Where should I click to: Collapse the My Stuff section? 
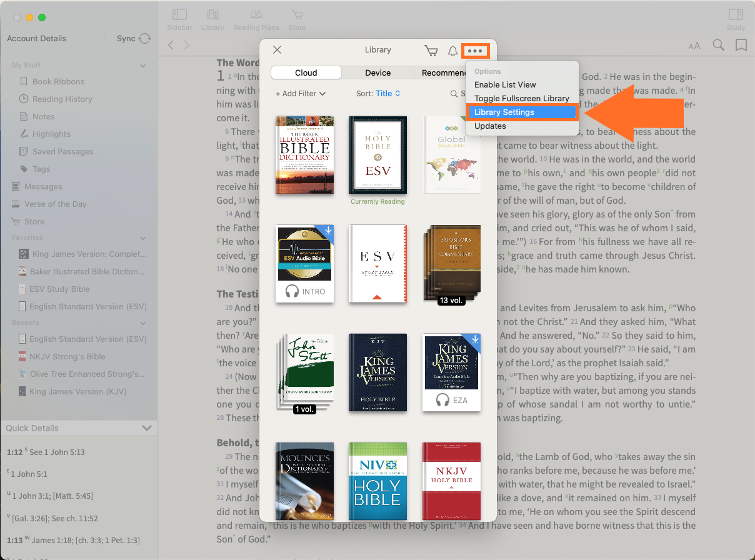[x=142, y=66]
